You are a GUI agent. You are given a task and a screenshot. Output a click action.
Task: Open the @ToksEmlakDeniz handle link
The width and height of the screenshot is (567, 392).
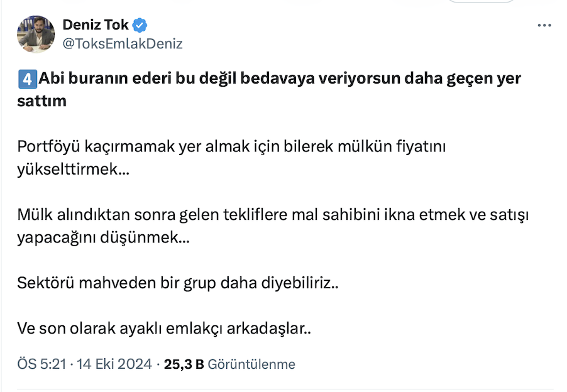[x=123, y=43]
